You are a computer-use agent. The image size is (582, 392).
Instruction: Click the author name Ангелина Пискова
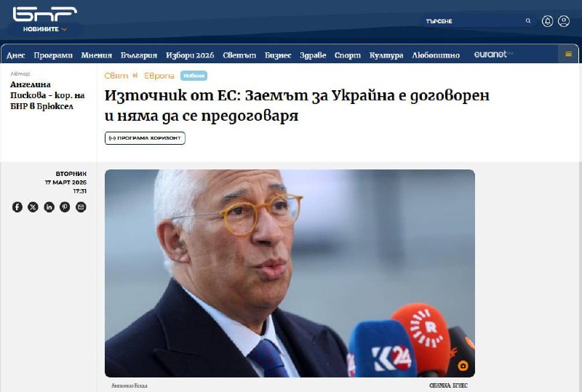coord(47,95)
